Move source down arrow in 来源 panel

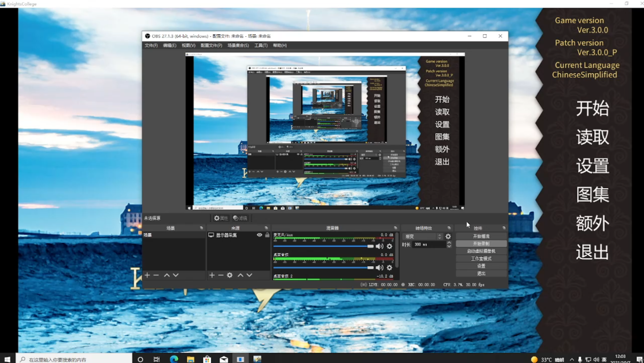click(249, 275)
